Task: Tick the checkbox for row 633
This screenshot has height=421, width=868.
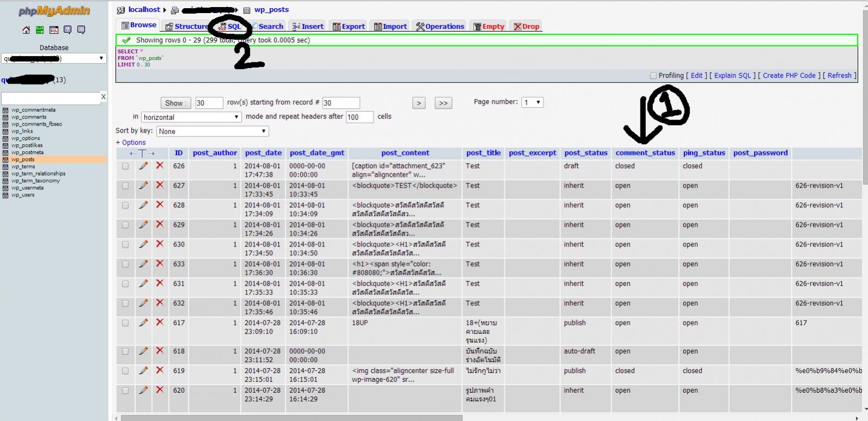Action: [125, 264]
